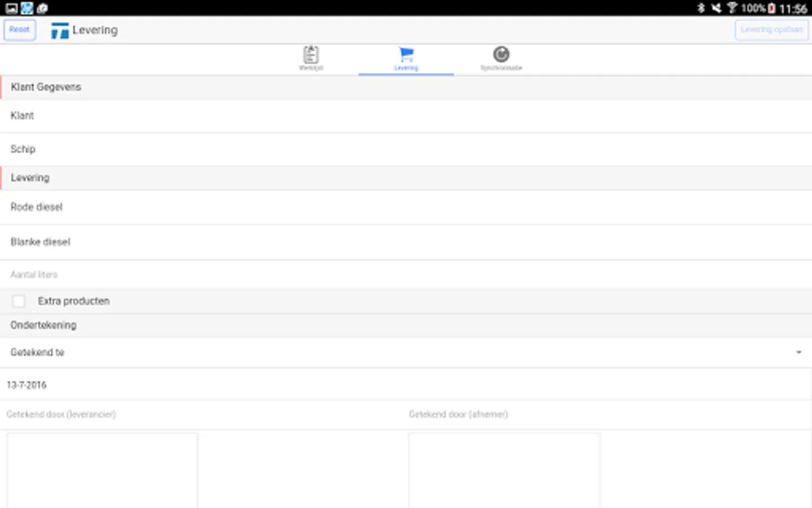
Task: Tap the muted sound status icon
Action: 716,8
